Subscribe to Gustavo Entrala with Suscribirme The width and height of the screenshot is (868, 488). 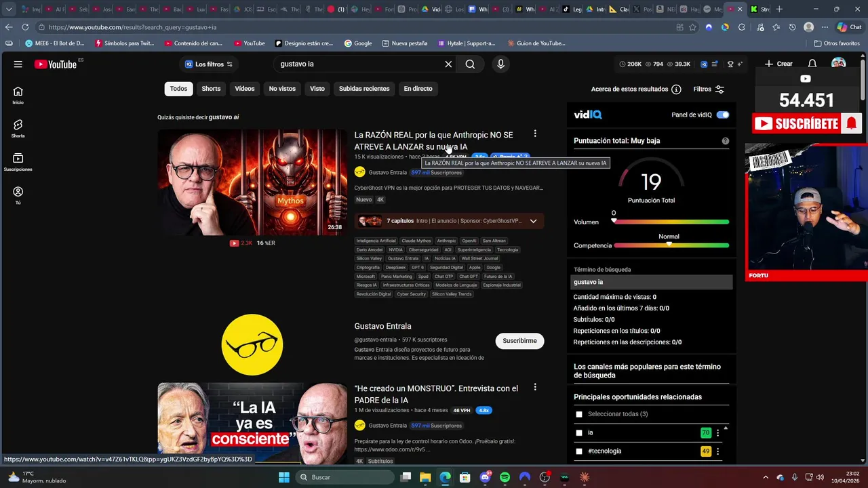519,341
